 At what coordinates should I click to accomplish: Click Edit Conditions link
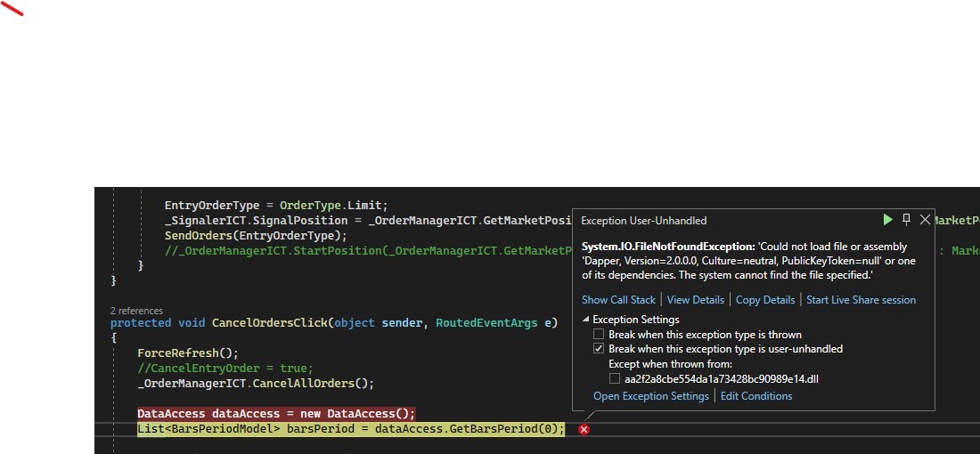(756, 396)
